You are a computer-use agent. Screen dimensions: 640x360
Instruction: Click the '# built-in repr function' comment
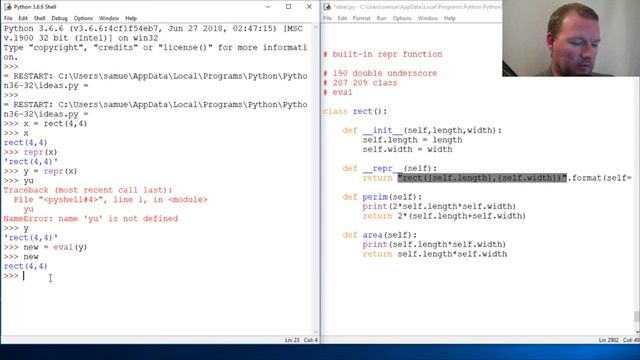click(x=382, y=54)
